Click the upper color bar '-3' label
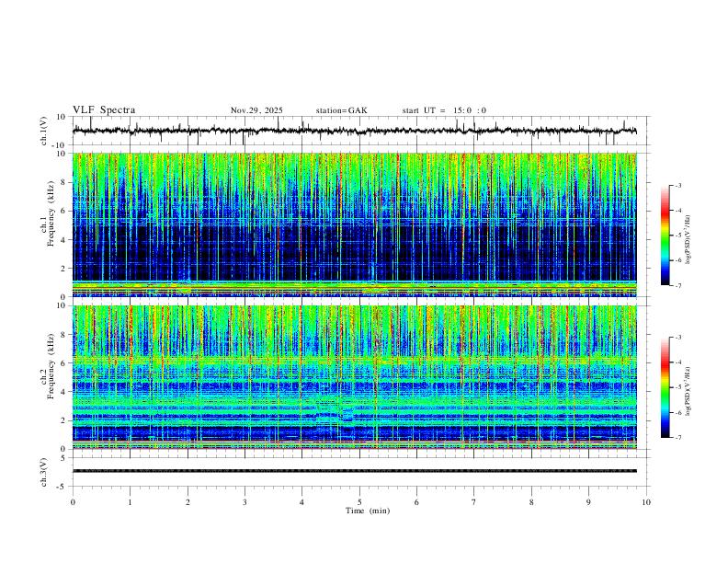Screen dimensions: 728x563 pos(677,185)
